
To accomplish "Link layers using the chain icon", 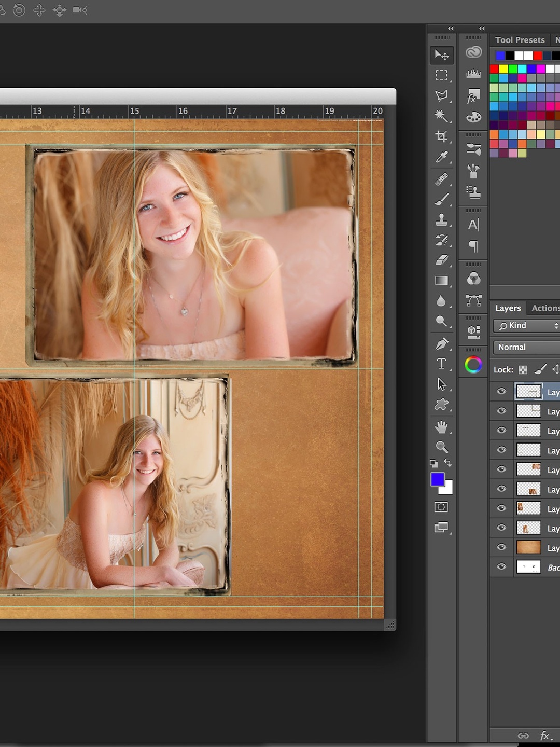I will coord(523,736).
